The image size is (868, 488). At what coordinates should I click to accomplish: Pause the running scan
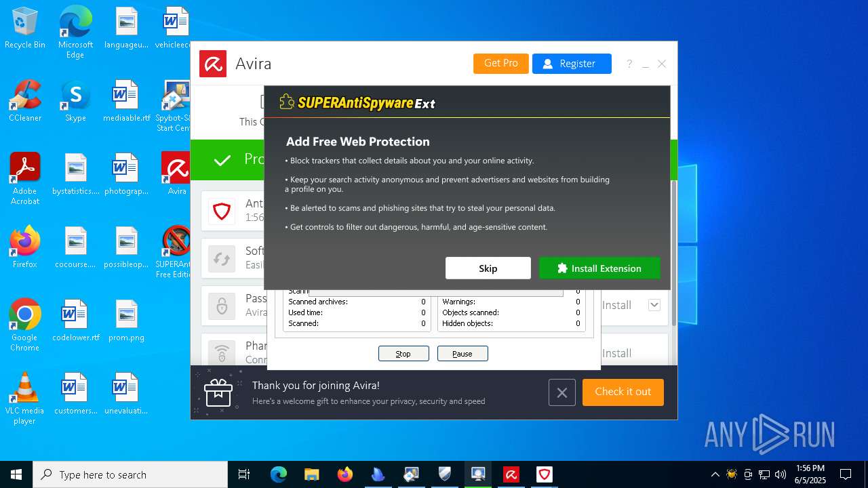click(x=462, y=354)
